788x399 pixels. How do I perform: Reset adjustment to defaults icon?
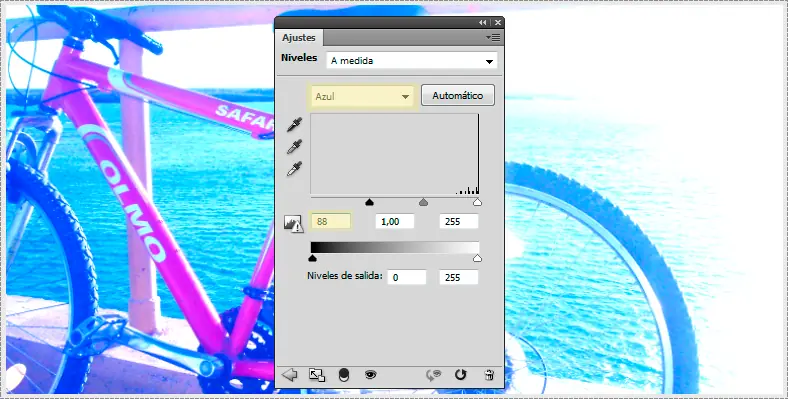[x=460, y=374]
